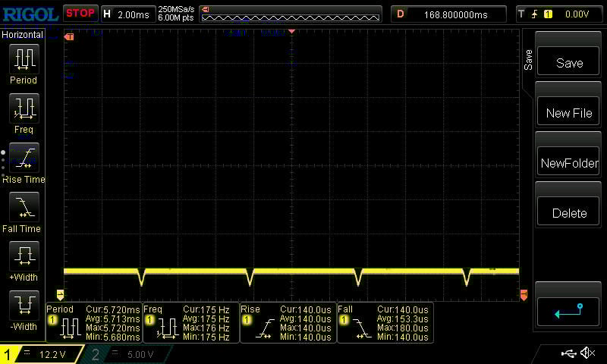The height and width of the screenshot is (364, 607).
Task: Click the Fall Avg:153.3us value
Action: click(403, 319)
